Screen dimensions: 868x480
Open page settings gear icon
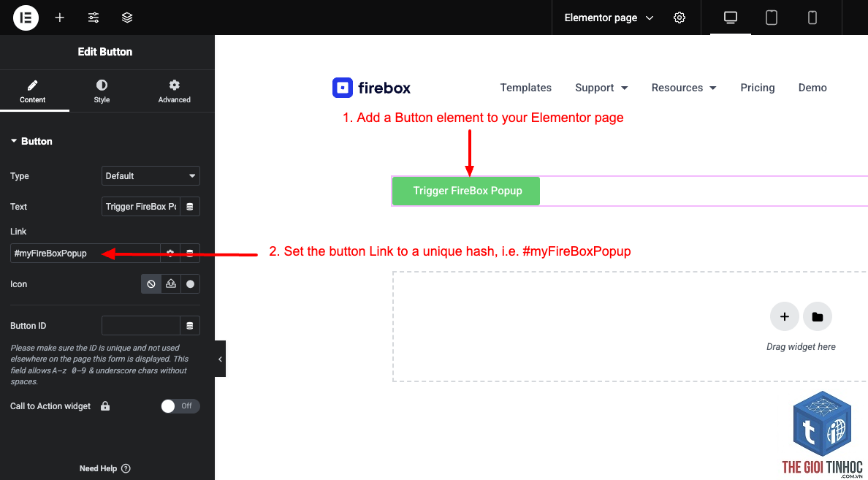679,18
